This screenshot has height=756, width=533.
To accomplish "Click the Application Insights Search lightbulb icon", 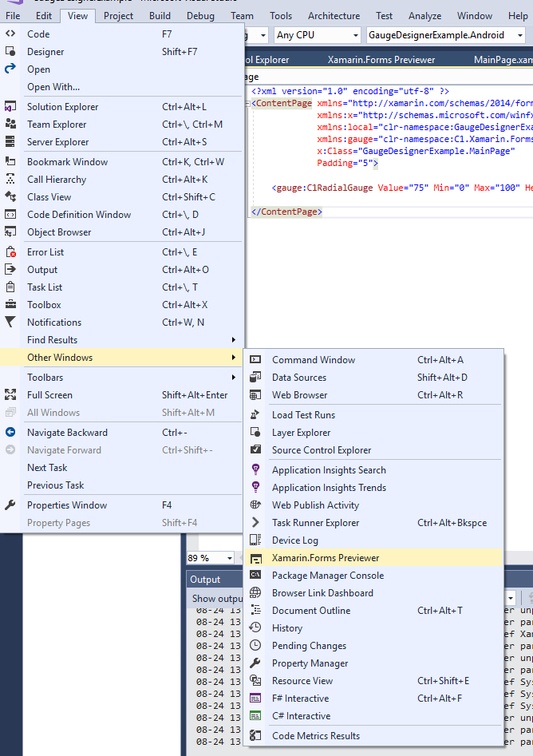I will coord(255,469).
